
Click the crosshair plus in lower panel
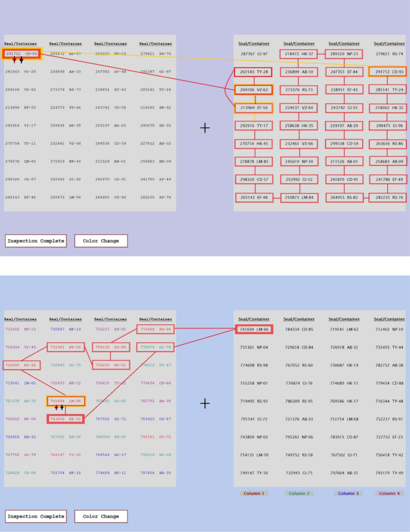point(205,403)
